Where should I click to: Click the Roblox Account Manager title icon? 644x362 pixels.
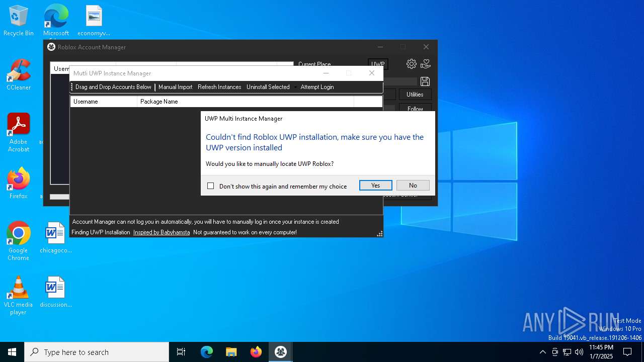[51, 47]
